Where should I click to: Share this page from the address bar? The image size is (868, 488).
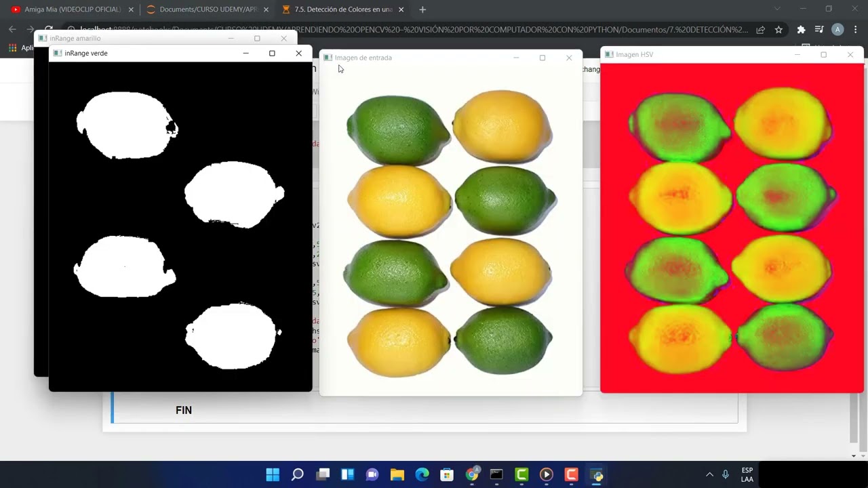(761, 29)
